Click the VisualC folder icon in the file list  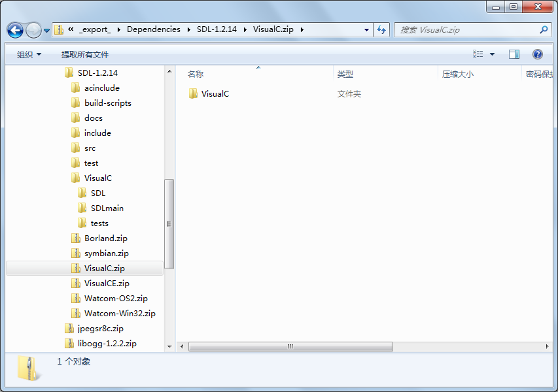point(192,93)
